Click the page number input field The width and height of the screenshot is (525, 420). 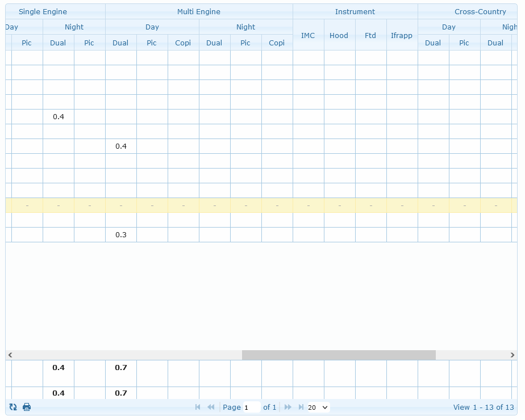[x=251, y=407]
